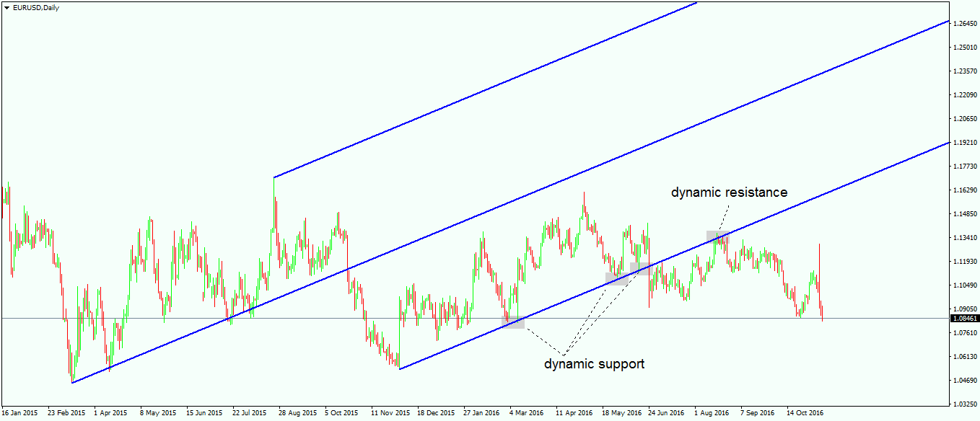The width and height of the screenshot is (980, 421).
Task: Click the current price tag showing 1.08461
Action: pyautogui.click(x=964, y=317)
